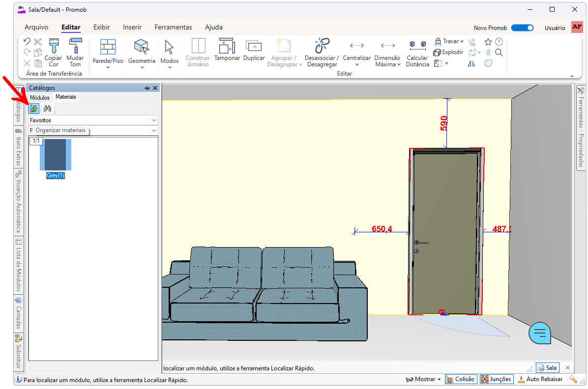Screen dimensions: 588x389
Task: Click the Duplicar tool
Action: [x=254, y=50]
